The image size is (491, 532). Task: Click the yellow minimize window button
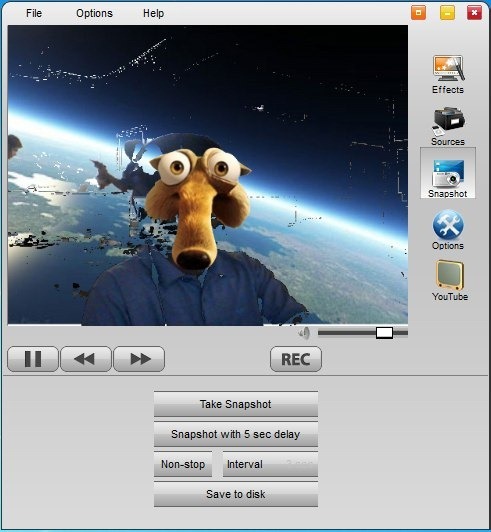tap(447, 13)
